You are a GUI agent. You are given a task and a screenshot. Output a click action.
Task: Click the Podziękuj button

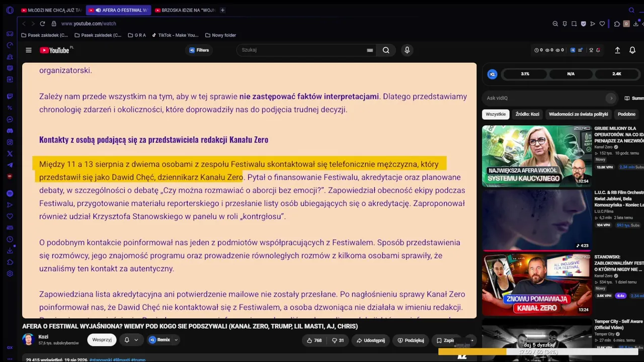[x=411, y=340]
